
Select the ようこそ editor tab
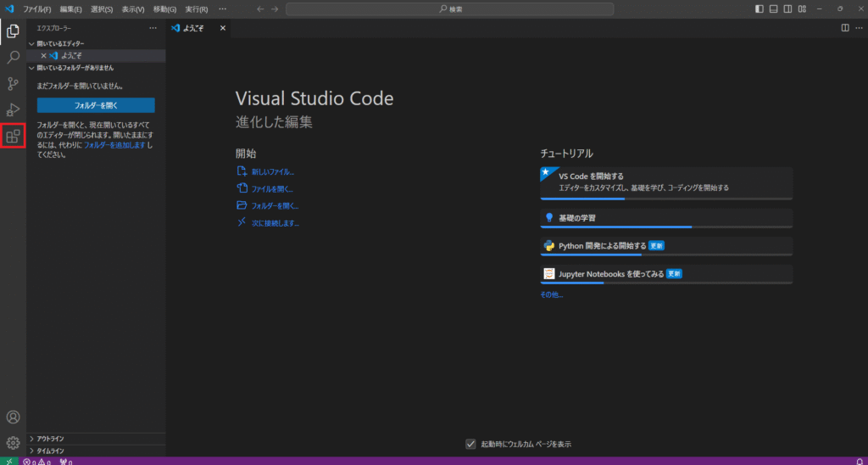tap(192, 28)
